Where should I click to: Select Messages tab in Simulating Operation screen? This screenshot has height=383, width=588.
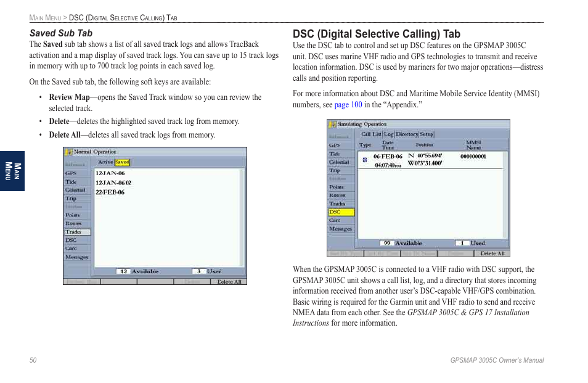coord(340,229)
